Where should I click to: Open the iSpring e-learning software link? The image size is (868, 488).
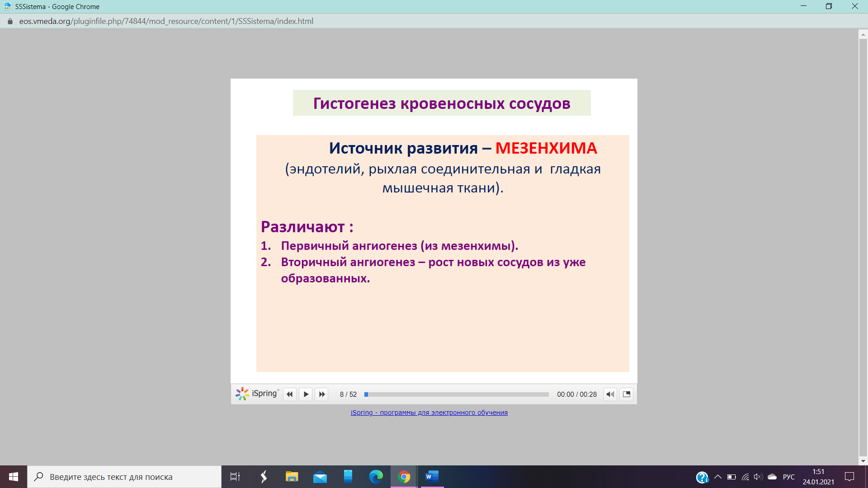429,413
